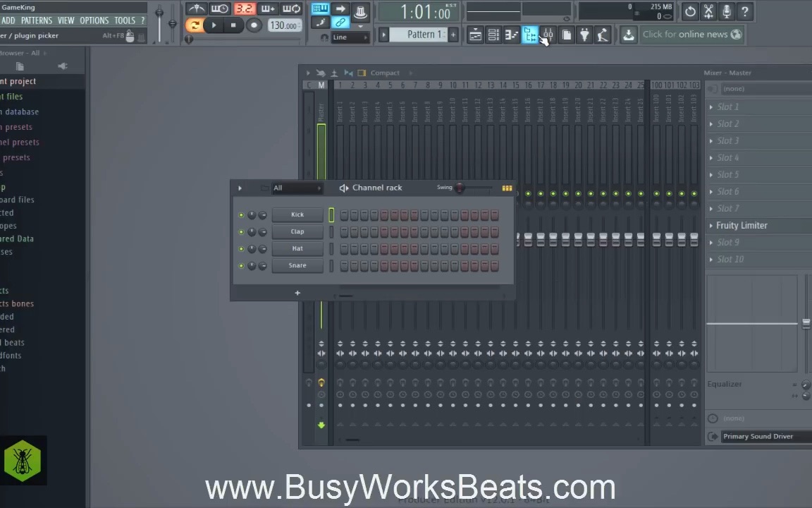Open the Piano roll toolbar icon

tap(512, 35)
